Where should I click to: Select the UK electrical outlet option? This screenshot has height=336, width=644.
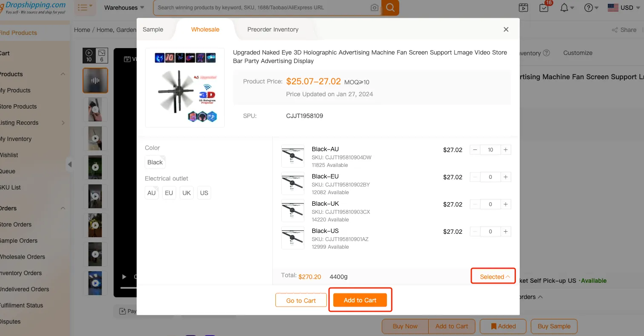coord(186,193)
